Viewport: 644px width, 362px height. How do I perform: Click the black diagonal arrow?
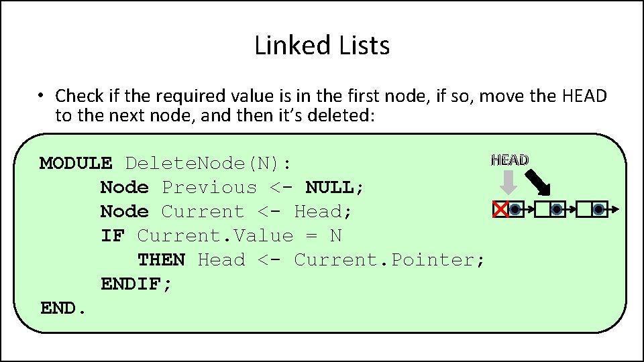point(539,183)
